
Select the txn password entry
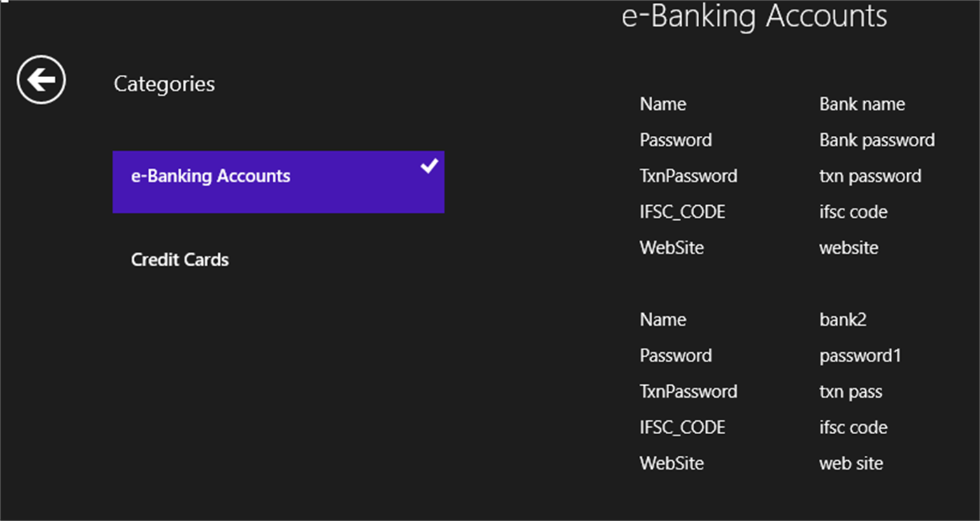tap(870, 176)
